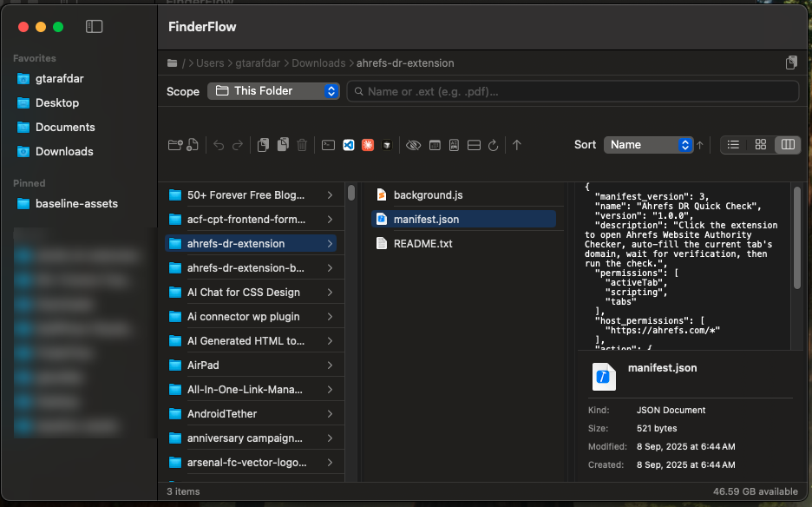Select README.txt file
812x507 pixels.
click(463, 244)
